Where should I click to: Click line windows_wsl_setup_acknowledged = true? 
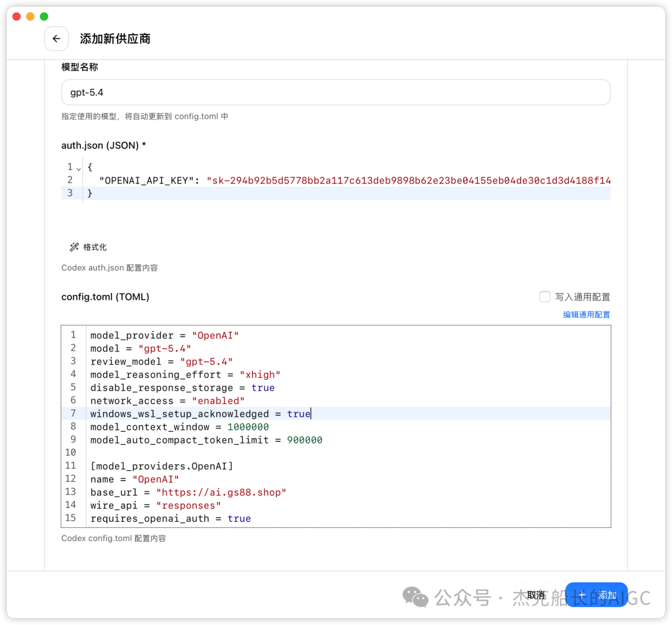(x=200, y=414)
